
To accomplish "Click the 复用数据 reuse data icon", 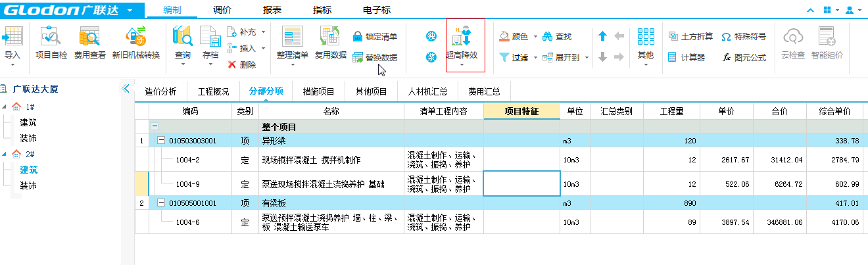I will tap(330, 38).
